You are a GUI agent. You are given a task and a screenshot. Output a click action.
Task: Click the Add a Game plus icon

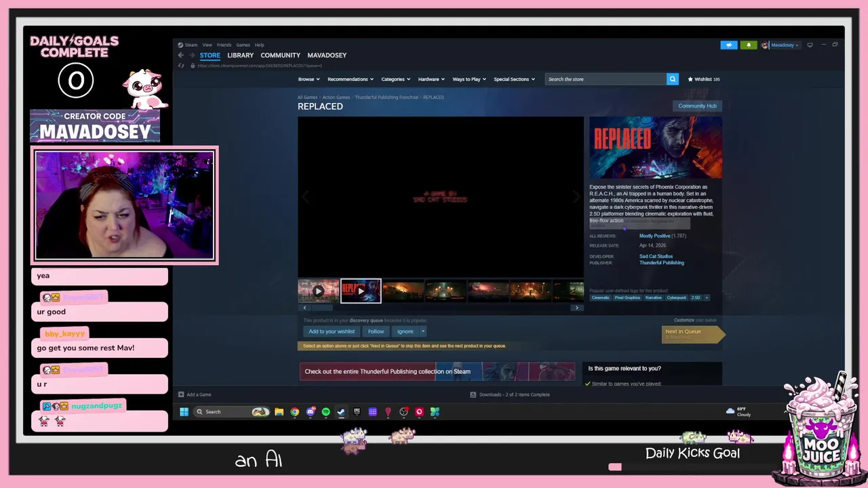pos(181,394)
